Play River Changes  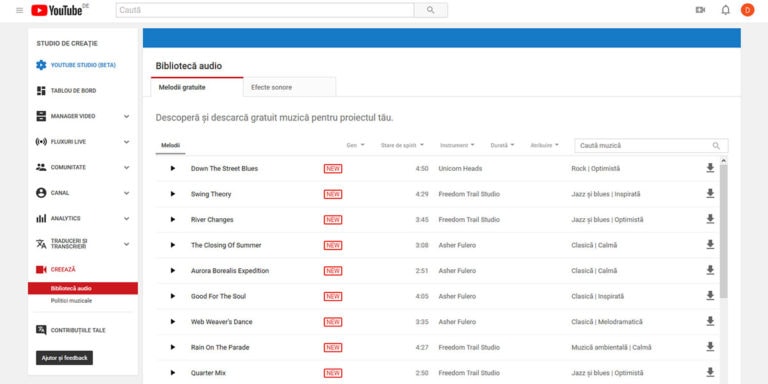point(172,219)
